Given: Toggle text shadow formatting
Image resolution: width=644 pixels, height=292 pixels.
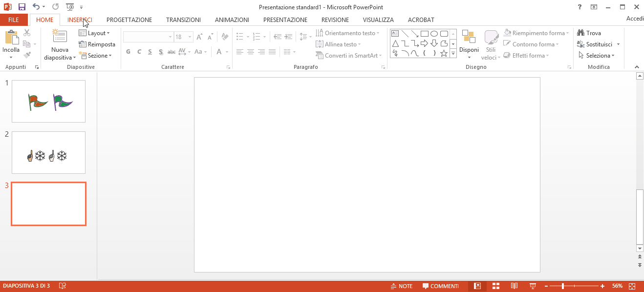Looking at the screenshot, I should (x=160, y=52).
